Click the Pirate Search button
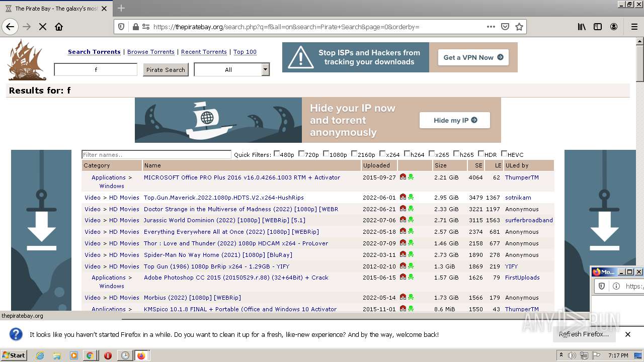Screen dimensions: 644x362 tap(166, 70)
